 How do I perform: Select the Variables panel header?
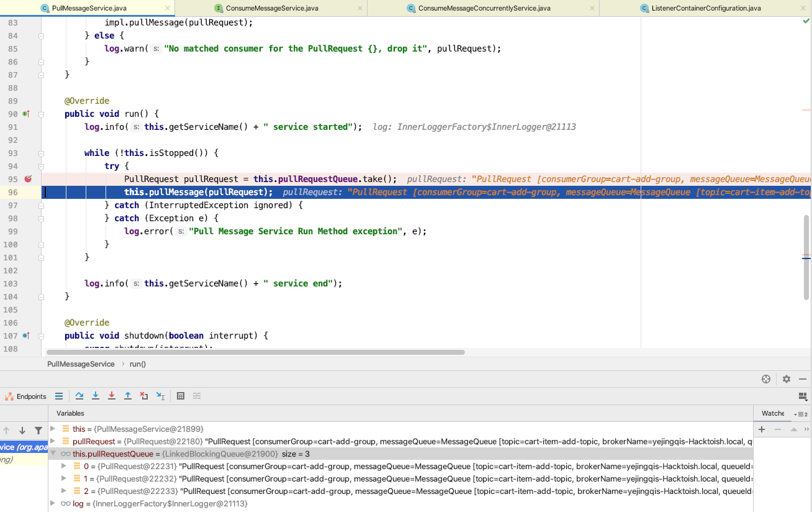[70, 413]
